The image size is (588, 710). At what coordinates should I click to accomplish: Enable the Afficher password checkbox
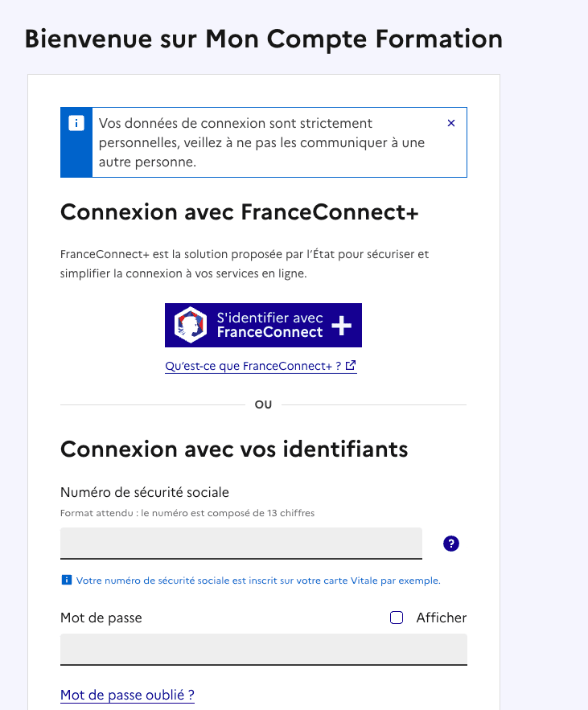tap(397, 618)
